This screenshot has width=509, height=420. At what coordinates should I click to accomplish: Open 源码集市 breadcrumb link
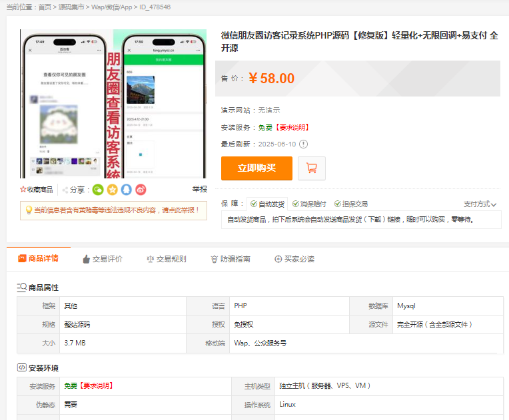tap(71, 7)
